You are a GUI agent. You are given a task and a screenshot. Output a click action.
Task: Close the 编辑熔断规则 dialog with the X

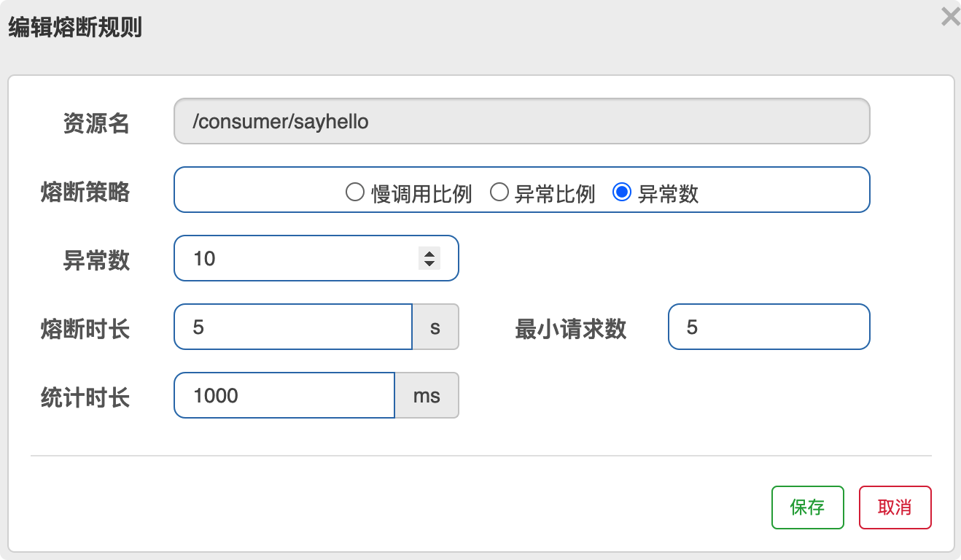pyautogui.click(x=950, y=17)
